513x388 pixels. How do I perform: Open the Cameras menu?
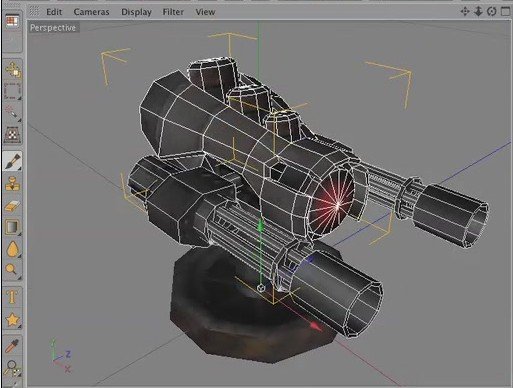point(91,12)
